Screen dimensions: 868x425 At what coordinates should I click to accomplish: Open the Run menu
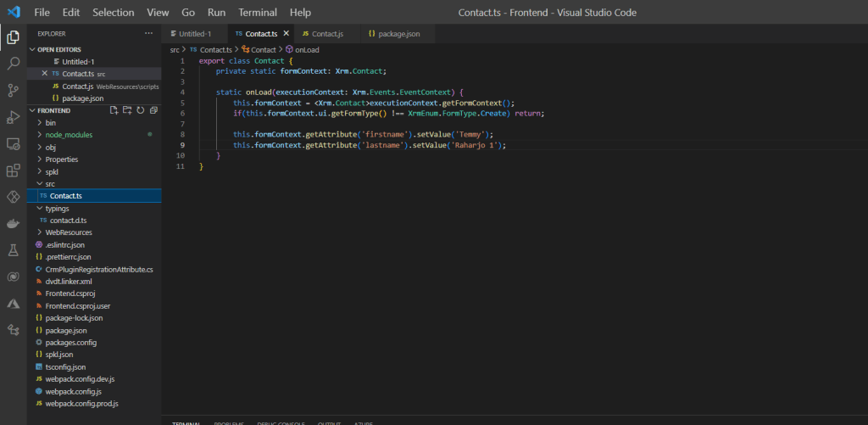(x=216, y=12)
